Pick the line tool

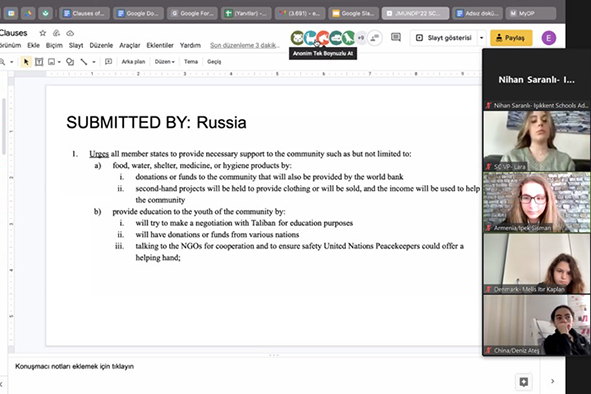click(x=84, y=62)
